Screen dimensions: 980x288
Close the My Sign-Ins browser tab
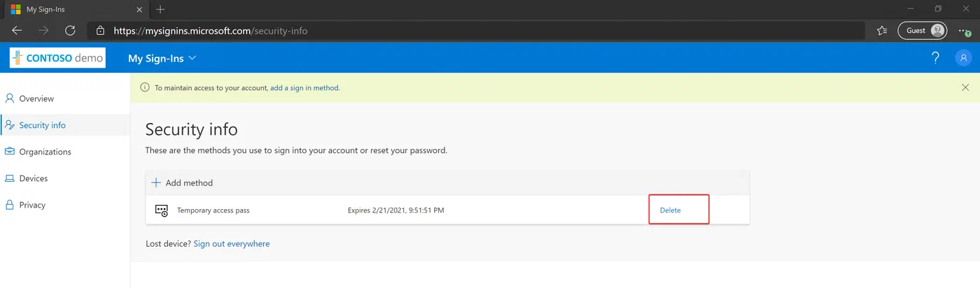click(x=139, y=10)
